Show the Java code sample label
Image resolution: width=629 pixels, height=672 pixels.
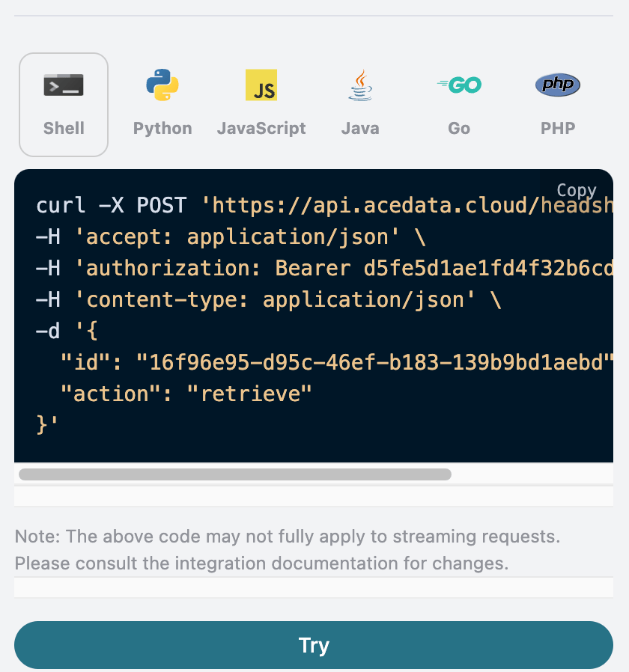click(x=360, y=128)
